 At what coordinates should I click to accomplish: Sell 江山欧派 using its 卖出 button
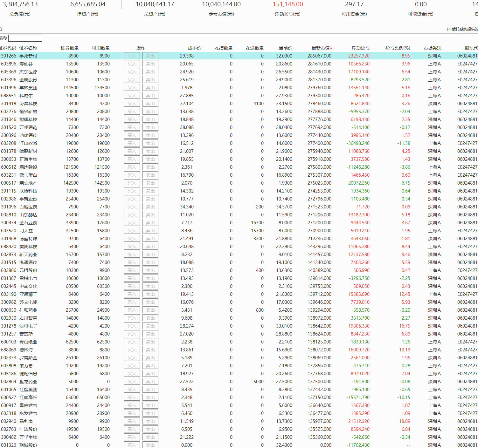(150, 143)
